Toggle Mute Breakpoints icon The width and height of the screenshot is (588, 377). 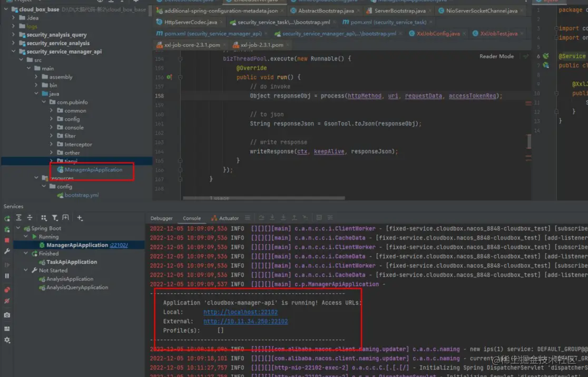[7, 301]
